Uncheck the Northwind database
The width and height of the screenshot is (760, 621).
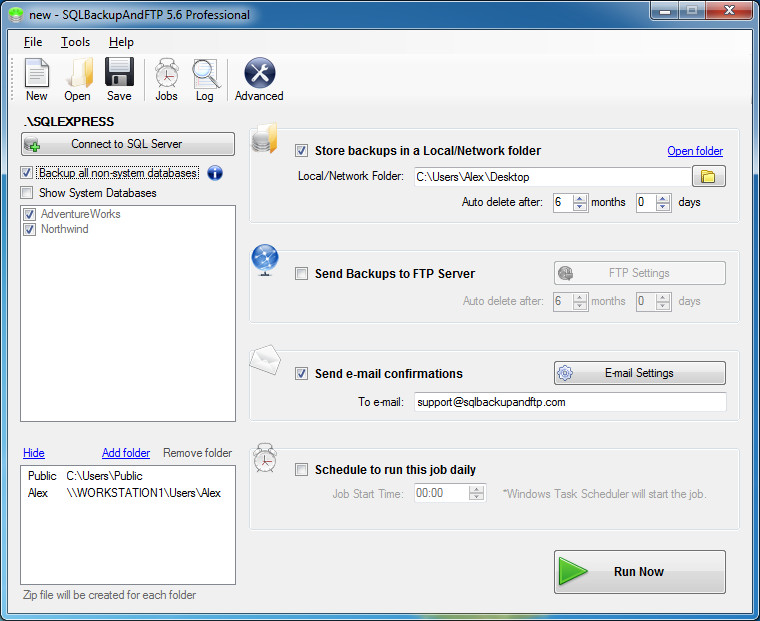click(30, 229)
